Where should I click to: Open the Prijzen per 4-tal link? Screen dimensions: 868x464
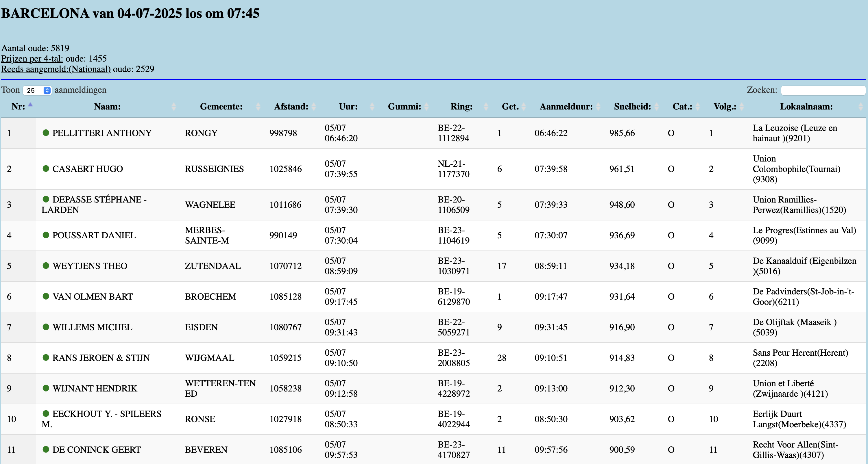32,59
